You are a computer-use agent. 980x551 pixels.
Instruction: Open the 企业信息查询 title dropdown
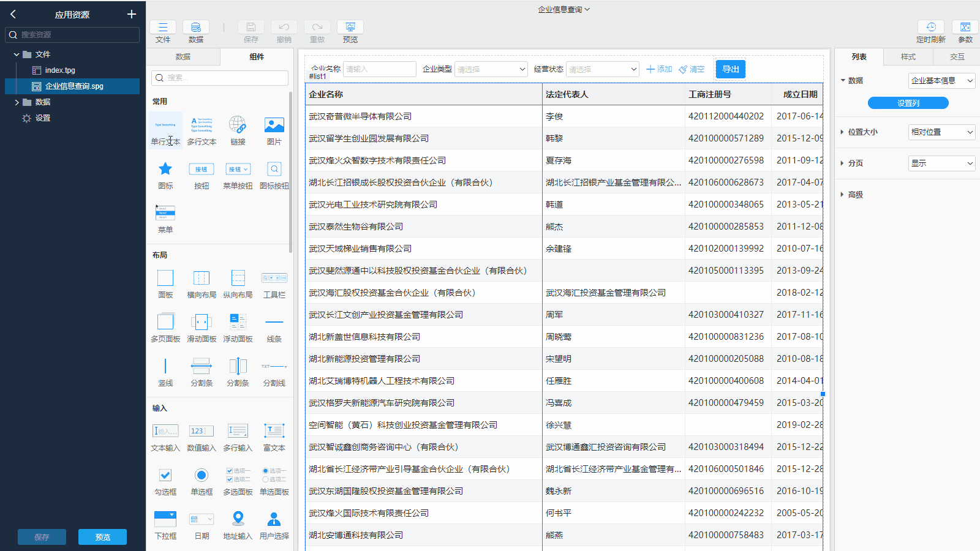click(563, 9)
